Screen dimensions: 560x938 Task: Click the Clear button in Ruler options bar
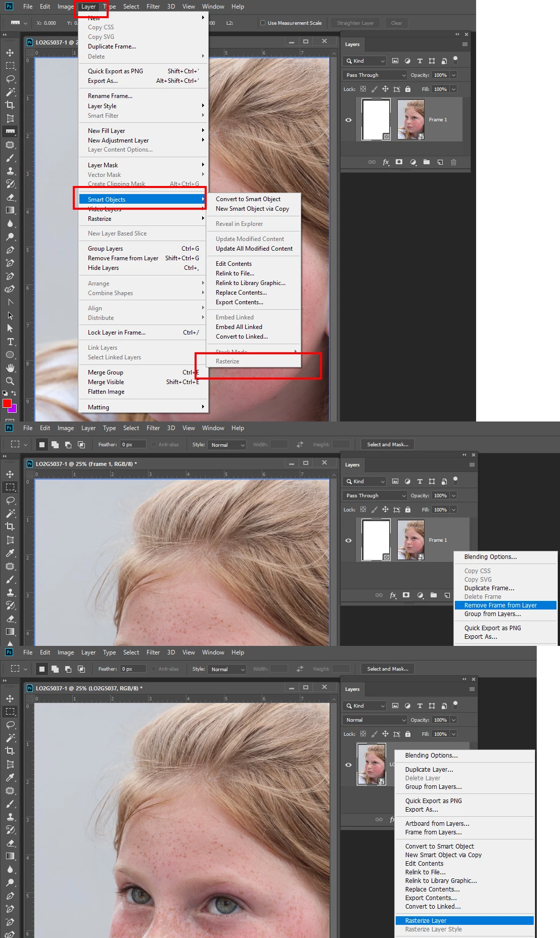(x=397, y=23)
